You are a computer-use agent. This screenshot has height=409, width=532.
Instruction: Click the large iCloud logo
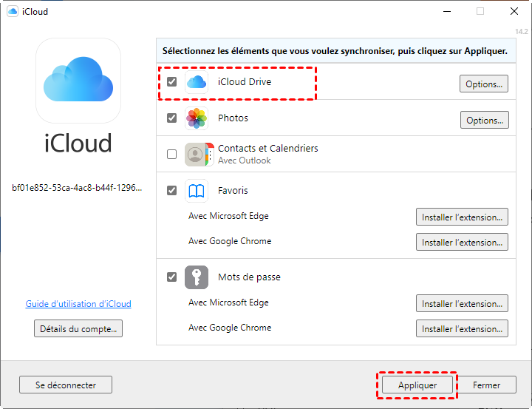click(x=78, y=81)
